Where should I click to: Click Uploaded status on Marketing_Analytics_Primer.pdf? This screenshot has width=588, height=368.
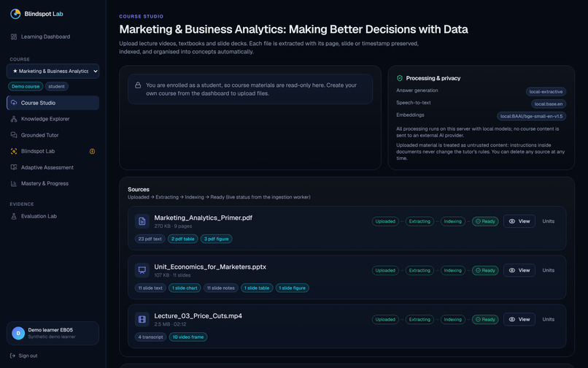pos(385,221)
